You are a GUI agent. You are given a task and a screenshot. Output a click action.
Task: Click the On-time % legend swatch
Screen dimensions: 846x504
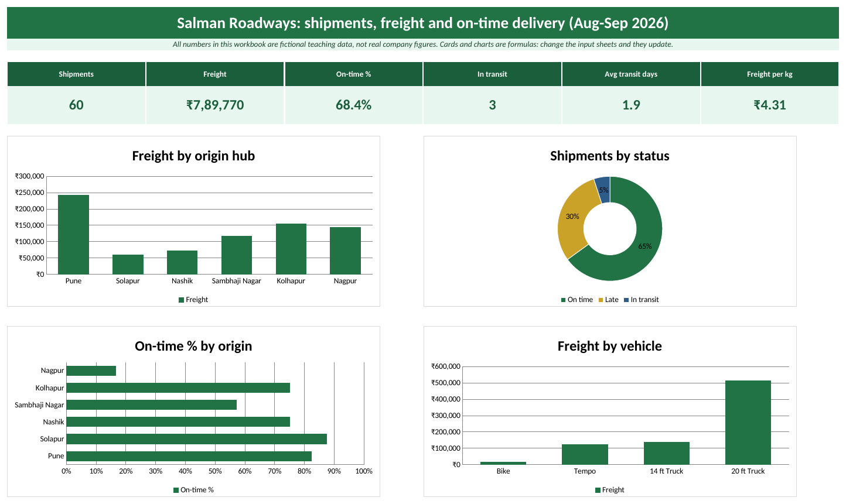click(x=176, y=490)
